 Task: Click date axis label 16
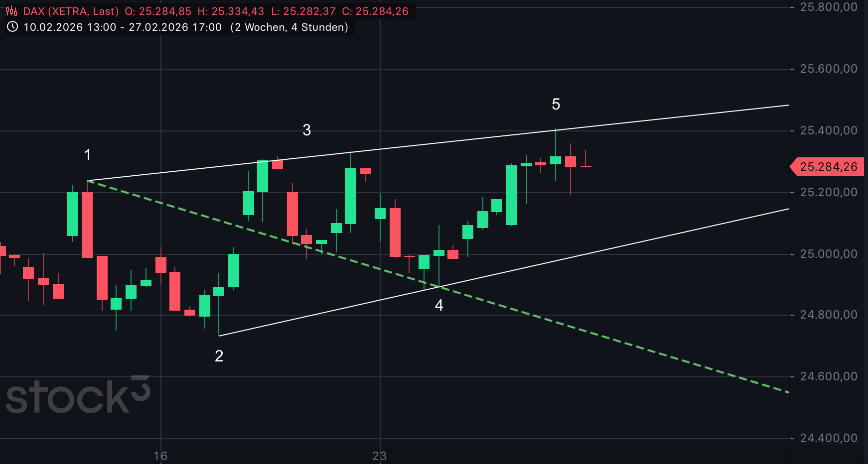pyautogui.click(x=160, y=456)
